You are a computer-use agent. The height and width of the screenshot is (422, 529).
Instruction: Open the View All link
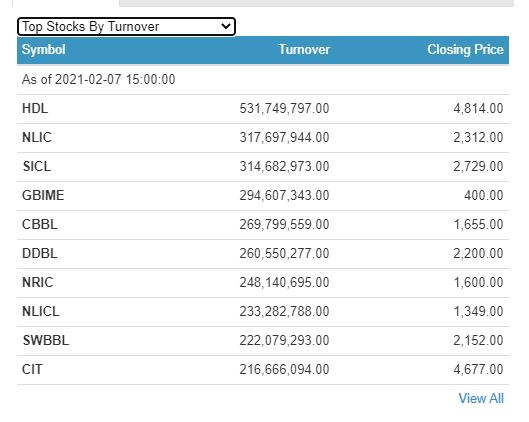(481, 398)
